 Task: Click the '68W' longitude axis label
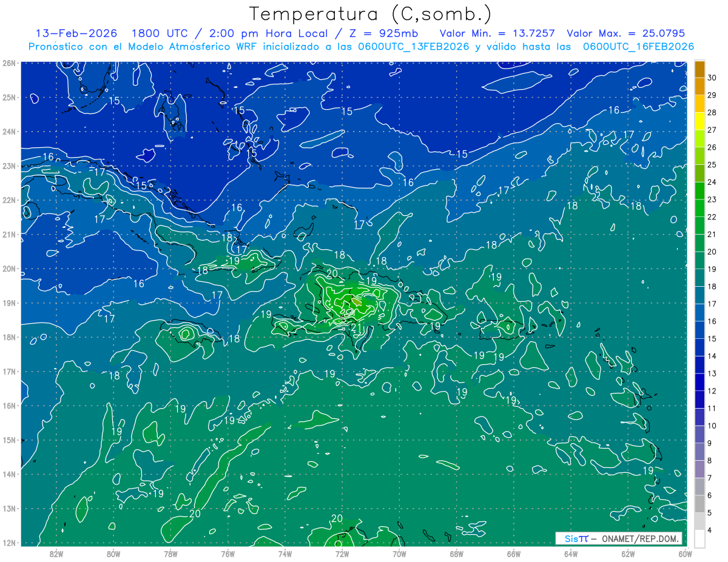point(456,554)
